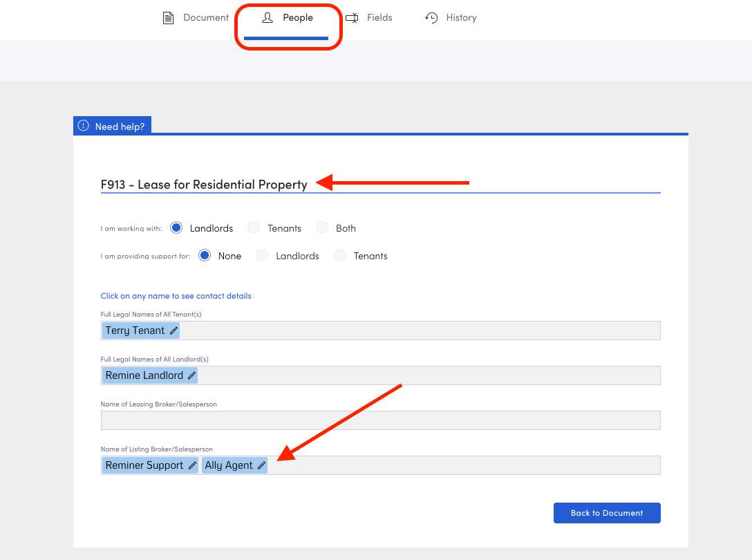Click the Need help info icon

(84, 126)
